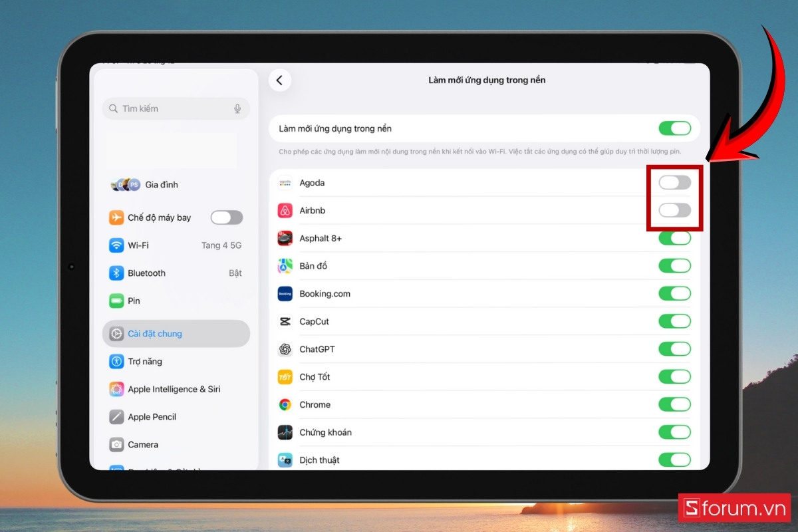
Task: Disable background refresh for ChatGPT
Action: point(675,349)
